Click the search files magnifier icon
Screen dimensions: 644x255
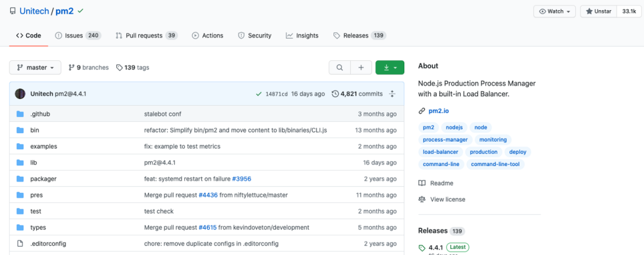[339, 67]
